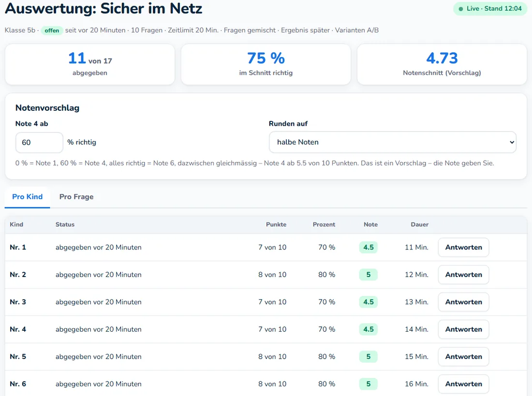This screenshot has width=532, height=396.
Task: Select the Nr. 6 row label
Action: (x=17, y=384)
